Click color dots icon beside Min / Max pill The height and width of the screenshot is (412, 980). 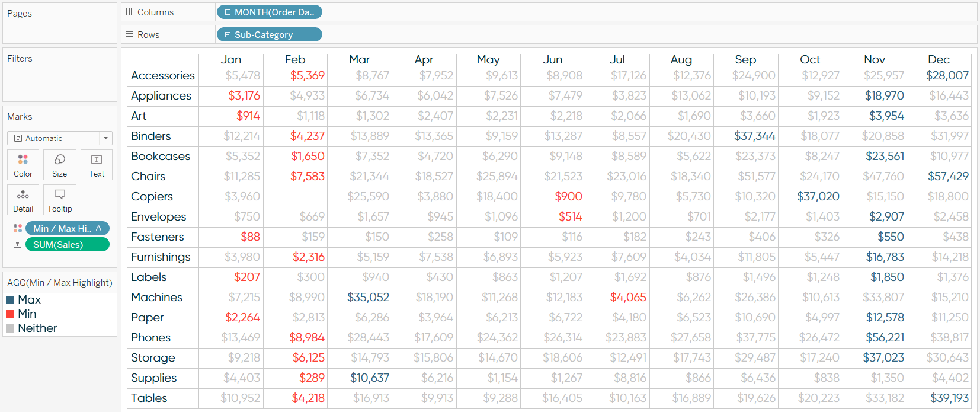(x=18, y=228)
